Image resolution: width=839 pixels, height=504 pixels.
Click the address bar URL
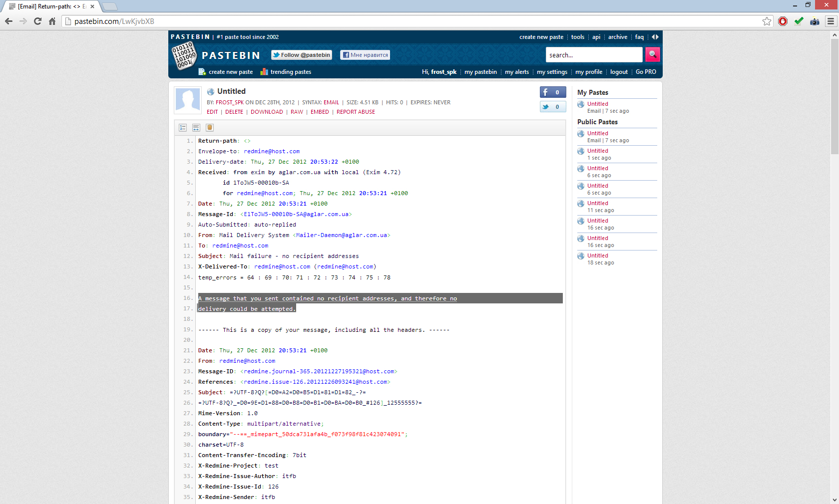point(114,21)
